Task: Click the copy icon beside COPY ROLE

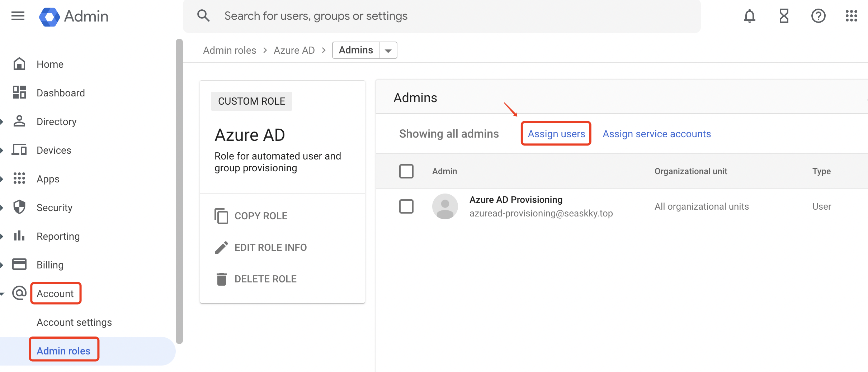Action: click(221, 216)
